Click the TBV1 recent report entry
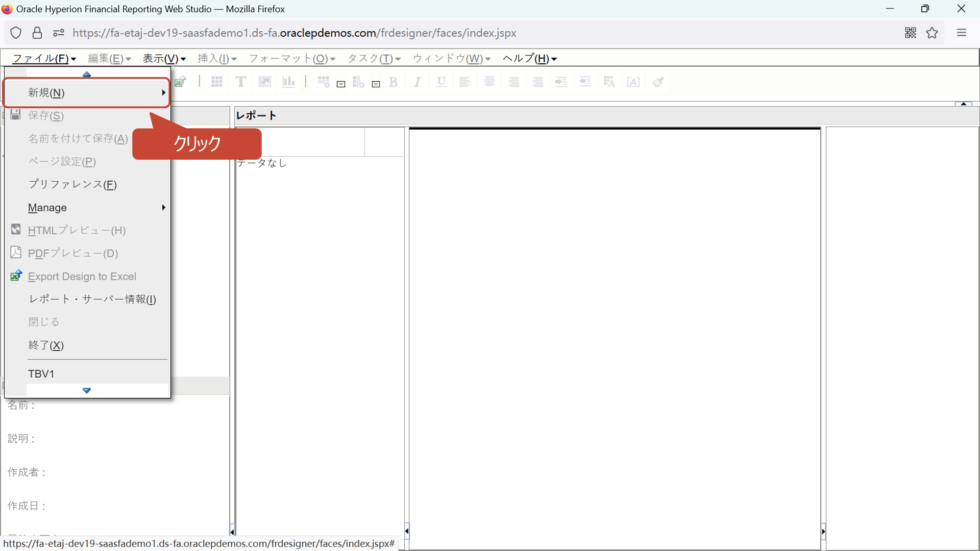The image size is (980, 551). point(41,374)
